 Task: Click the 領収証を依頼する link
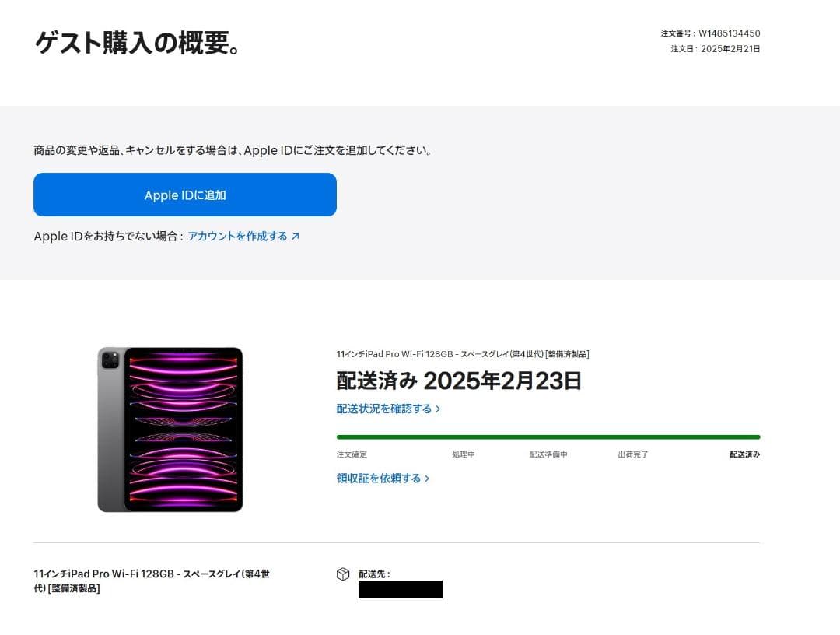pyautogui.click(x=380, y=478)
